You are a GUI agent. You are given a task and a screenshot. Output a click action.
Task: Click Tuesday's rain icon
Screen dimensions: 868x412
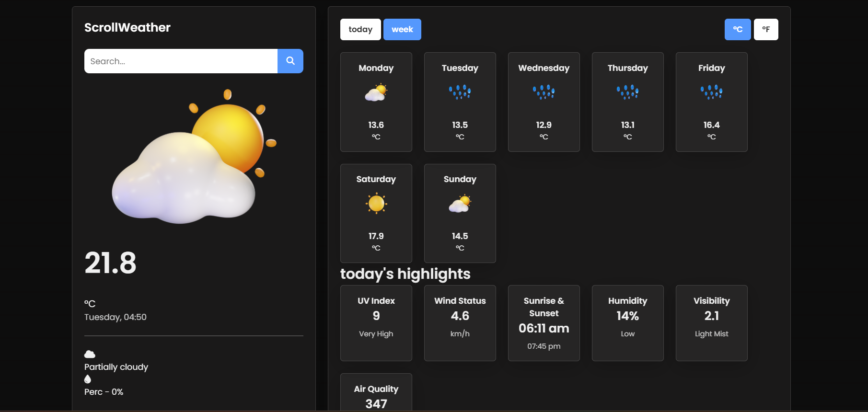460,92
